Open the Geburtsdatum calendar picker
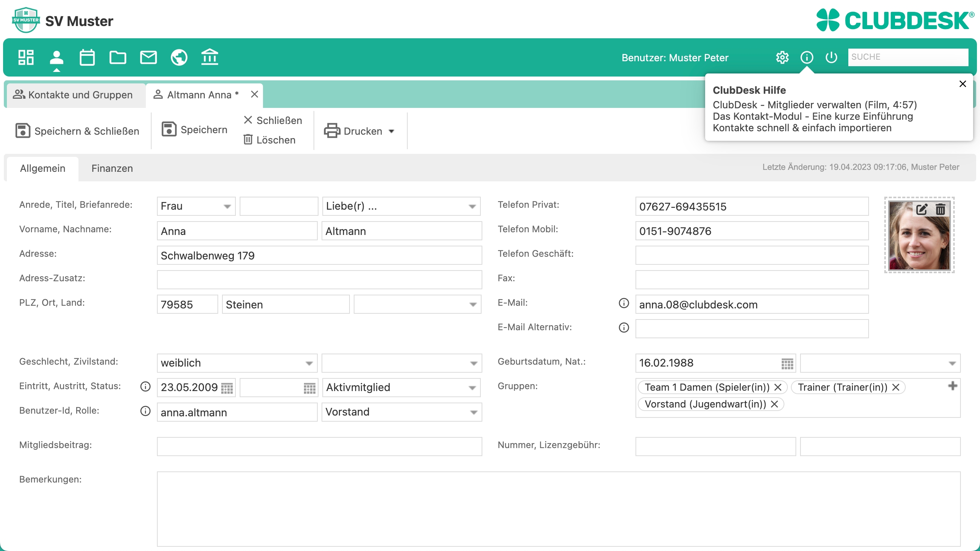 (787, 364)
